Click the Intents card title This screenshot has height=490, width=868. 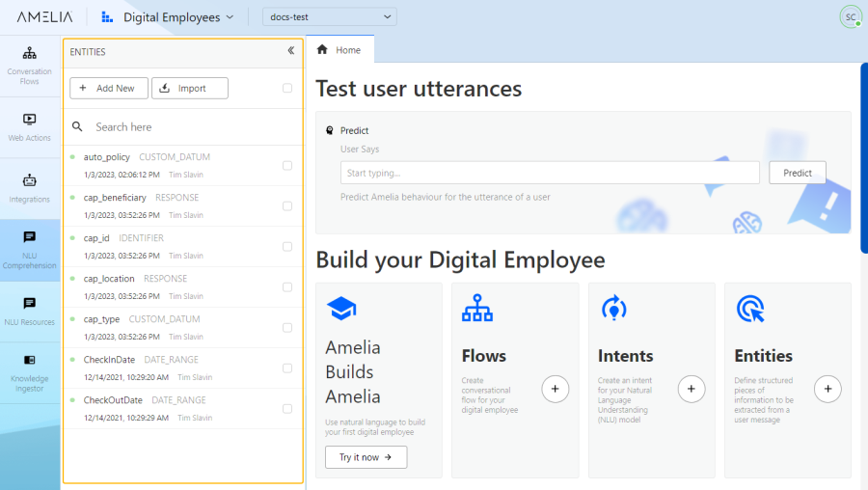[626, 356]
